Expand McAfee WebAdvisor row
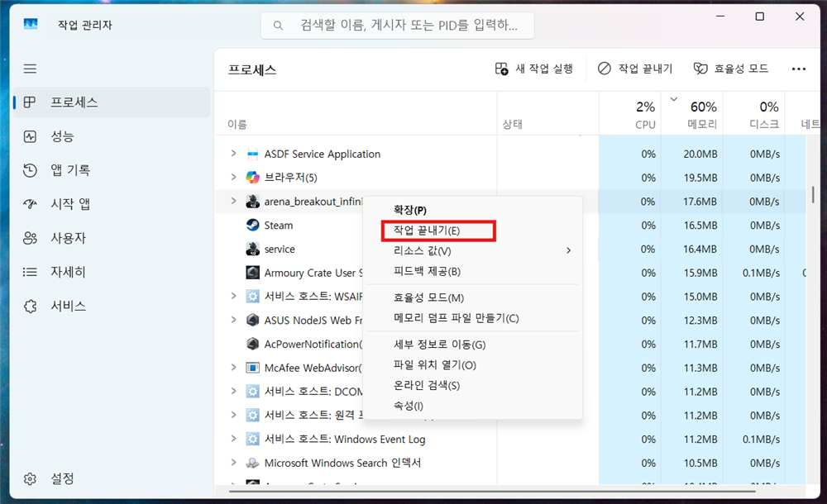Viewport: 827px width, 504px height. (233, 368)
